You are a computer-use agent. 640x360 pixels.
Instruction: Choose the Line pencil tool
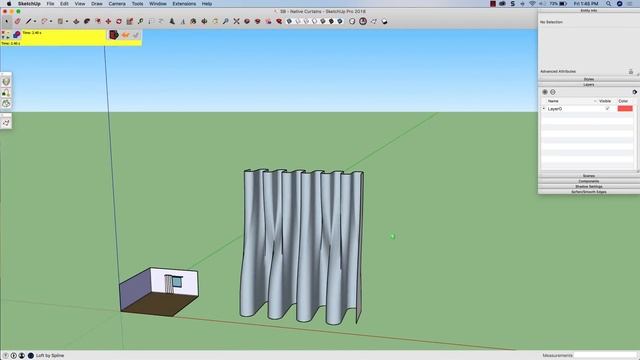pyautogui.click(x=28, y=21)
